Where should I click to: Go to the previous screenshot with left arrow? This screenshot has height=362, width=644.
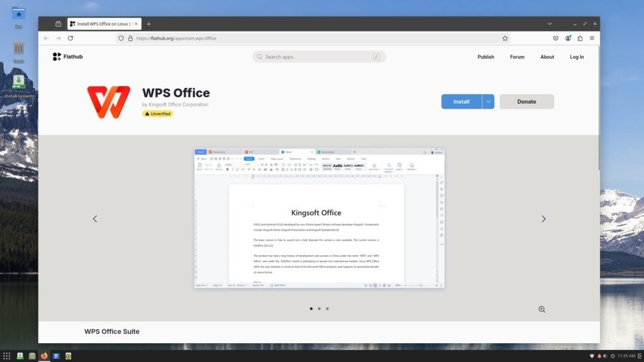pos(95,219)
